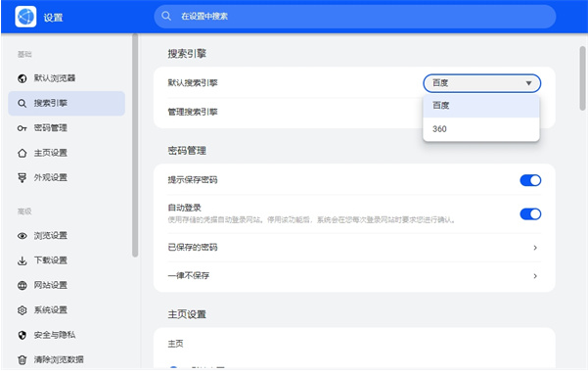Viewport: 588px width, 376px height.
Task: Click the main page vertical scrollbar
Action: 582,78
